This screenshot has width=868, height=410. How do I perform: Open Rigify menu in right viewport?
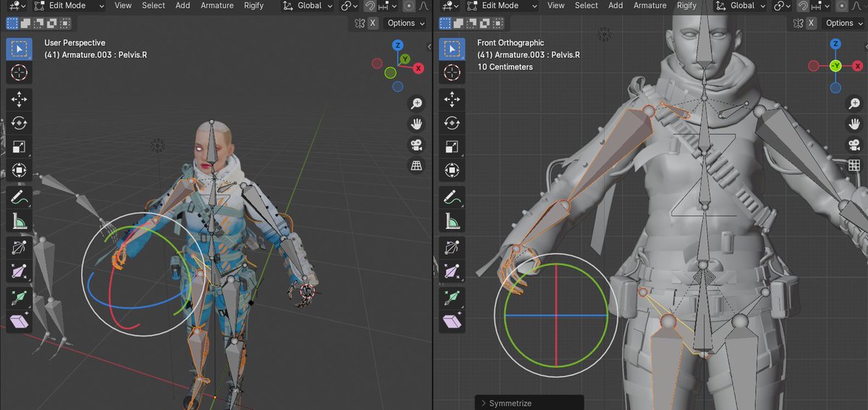(x=686, y=6)
